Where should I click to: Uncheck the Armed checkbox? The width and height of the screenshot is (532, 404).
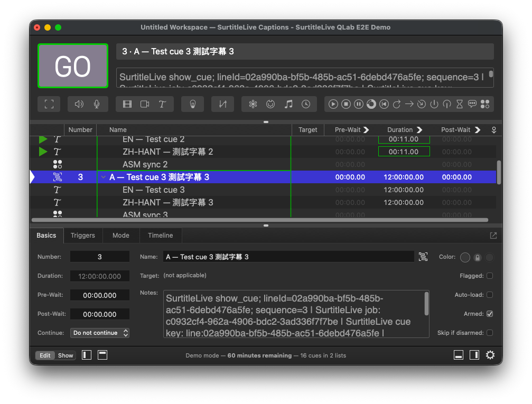[x=490, y=314]
